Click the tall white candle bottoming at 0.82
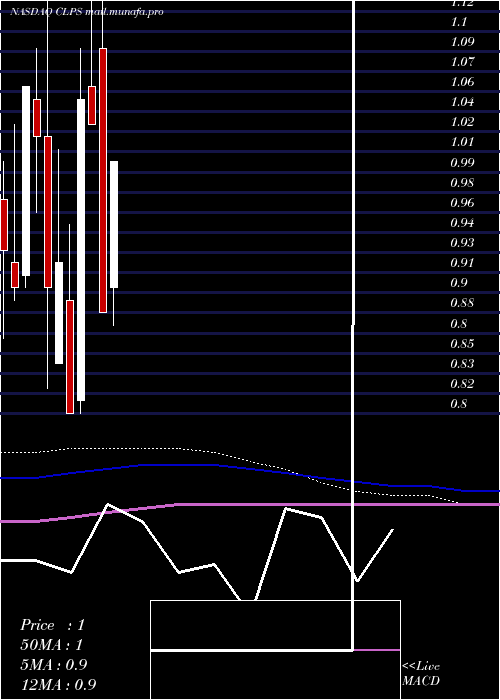500x700 pixels. click(x=81, y=250)
